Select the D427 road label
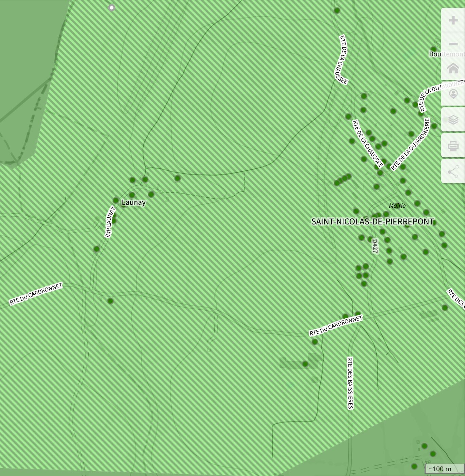 (375, 246)
